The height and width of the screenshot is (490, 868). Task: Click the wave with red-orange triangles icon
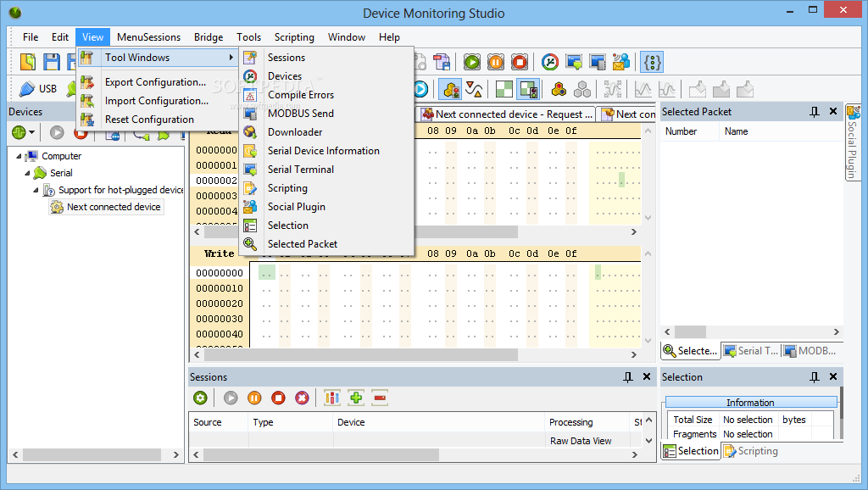pyautogui.click(x=475, y=89)
